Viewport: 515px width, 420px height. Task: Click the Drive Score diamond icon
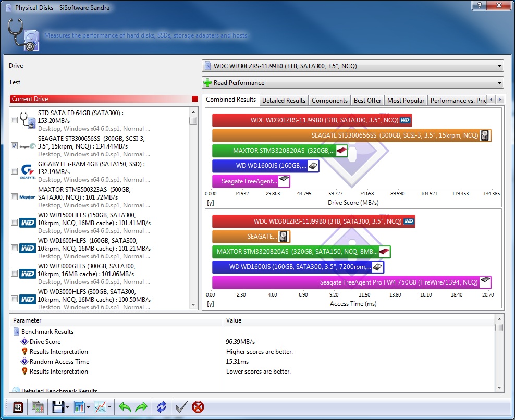click(x=24, y=341)
